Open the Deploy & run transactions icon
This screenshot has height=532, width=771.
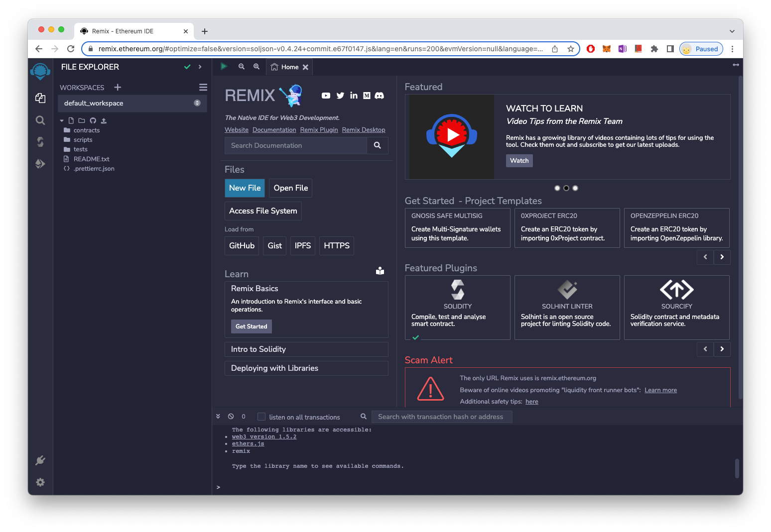coord(40,164)
